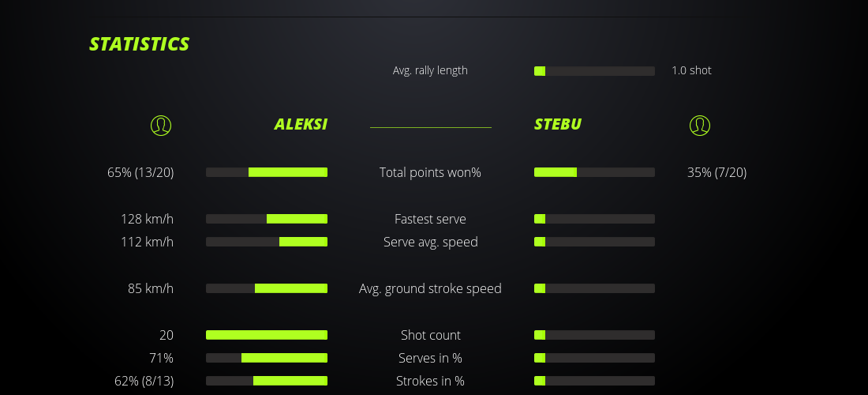868x395 pixels.
Task: Click the Avg. ground stroke speed label
Action: (430, 288)
